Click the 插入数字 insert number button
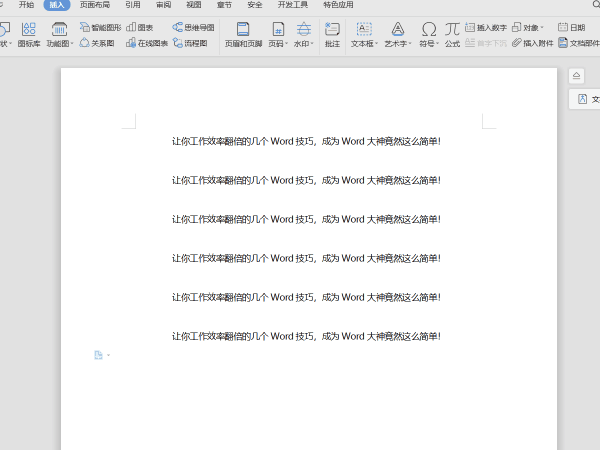 pyautogui.click(x=486, y=28)
